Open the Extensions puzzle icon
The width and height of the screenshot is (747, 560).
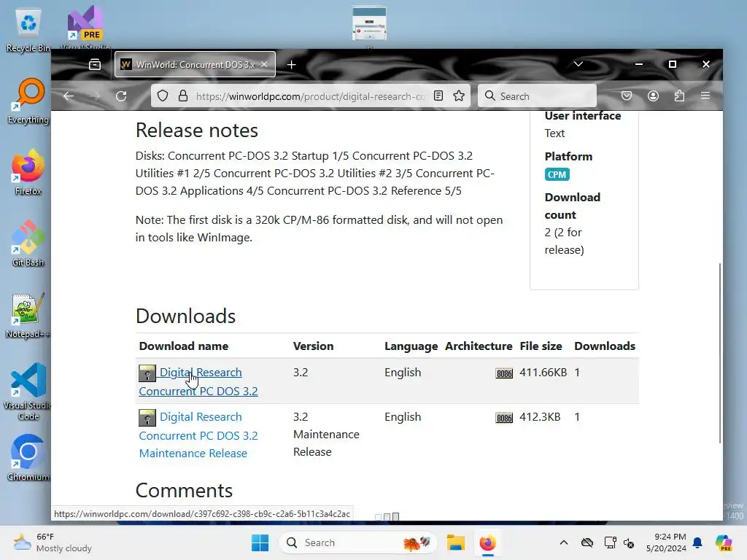pyautogui.click(x=679, y=96)
